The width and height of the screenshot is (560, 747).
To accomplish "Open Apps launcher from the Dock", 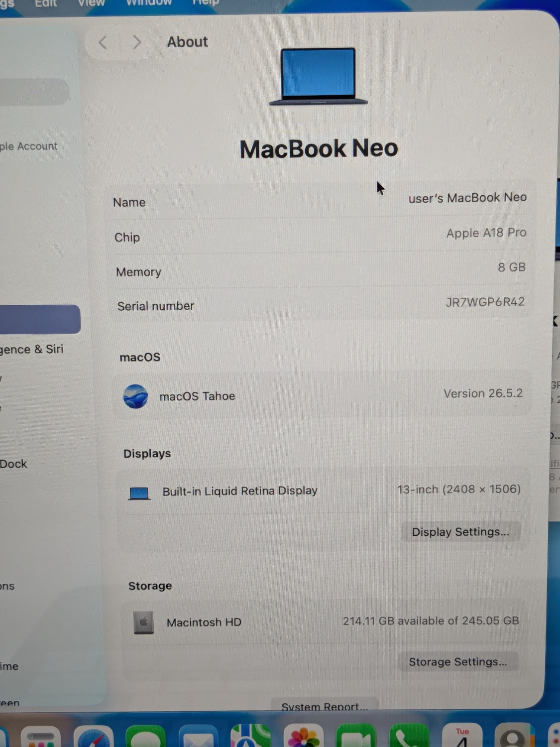I will (41, 737).
